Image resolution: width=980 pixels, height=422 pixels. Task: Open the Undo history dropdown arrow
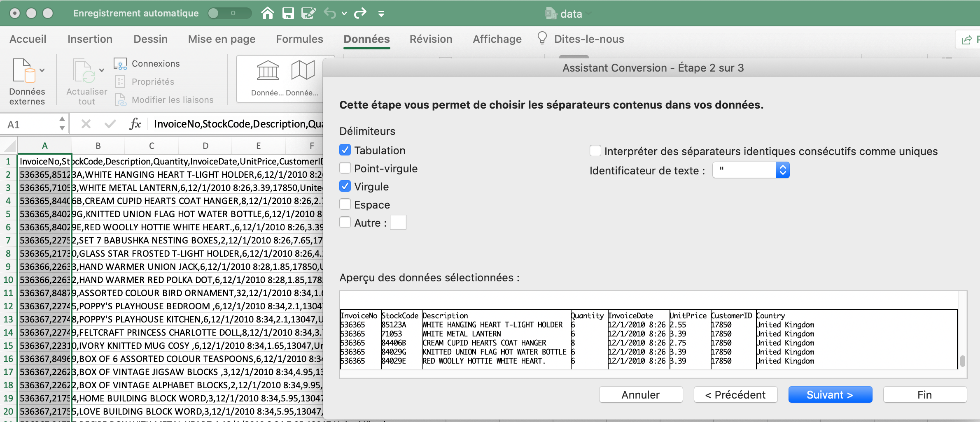coord(344,14)
